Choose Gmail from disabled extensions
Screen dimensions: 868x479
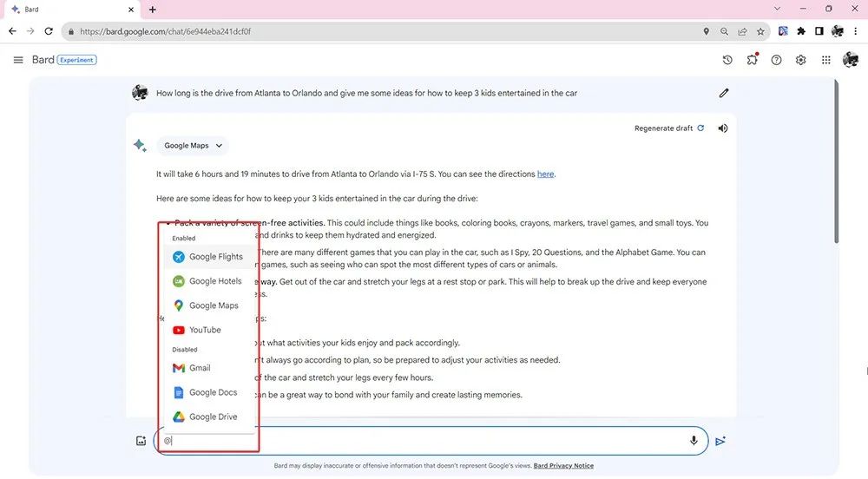point(209,368)
